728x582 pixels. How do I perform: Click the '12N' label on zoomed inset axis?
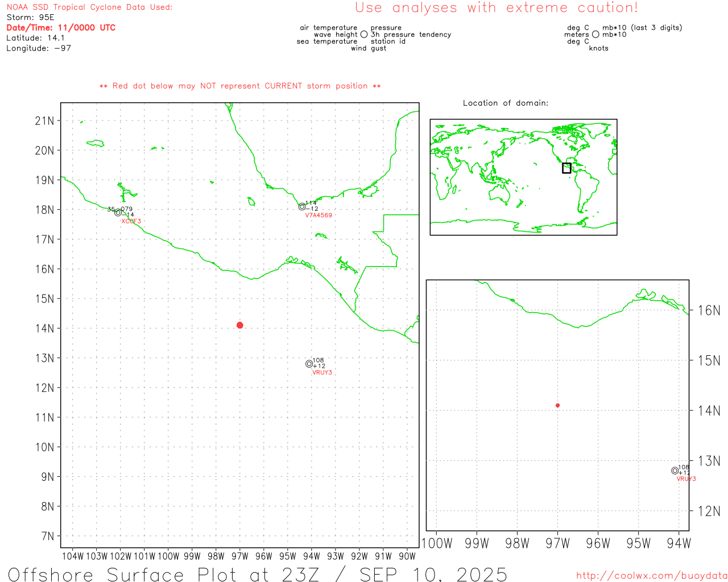tap(709, 511)
